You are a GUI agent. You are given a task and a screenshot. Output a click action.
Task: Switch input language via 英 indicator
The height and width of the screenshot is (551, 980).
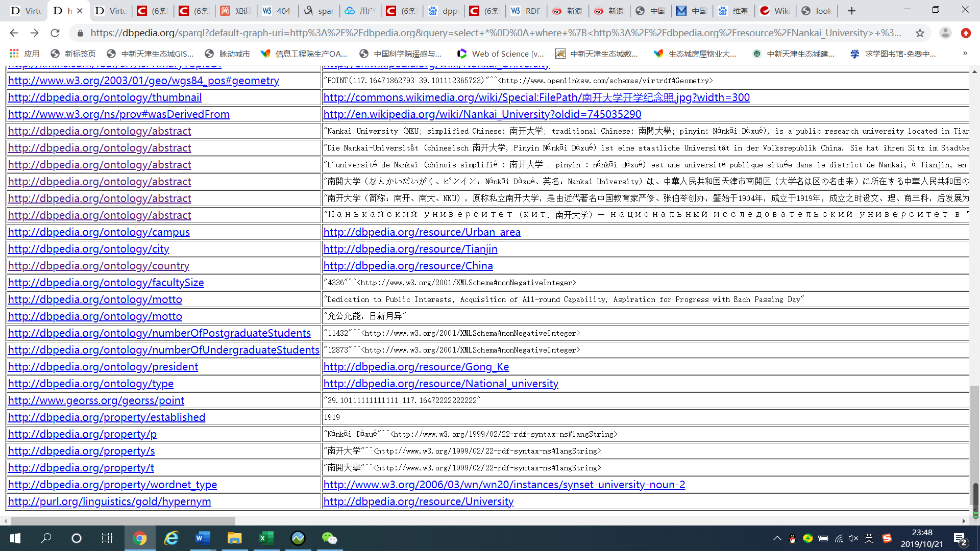(x=869, y=538)
